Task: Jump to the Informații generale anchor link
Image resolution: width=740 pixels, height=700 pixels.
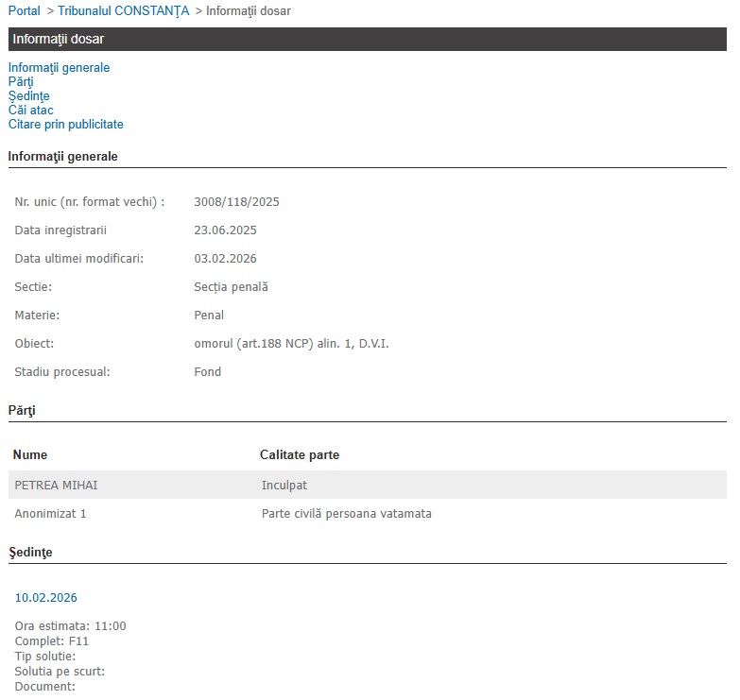Action: pos(59,68)
